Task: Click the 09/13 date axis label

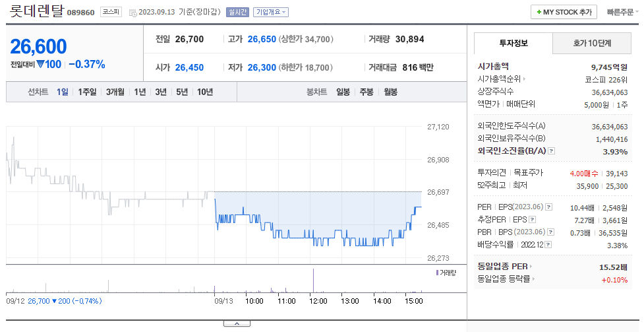Action: (223, 301)
